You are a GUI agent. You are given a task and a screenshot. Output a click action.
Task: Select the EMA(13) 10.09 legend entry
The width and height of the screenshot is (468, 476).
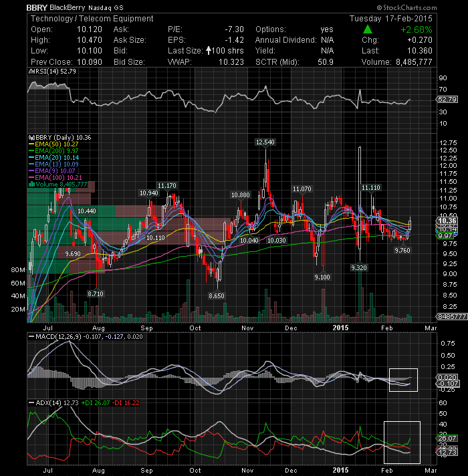click(x=53, y=164)
